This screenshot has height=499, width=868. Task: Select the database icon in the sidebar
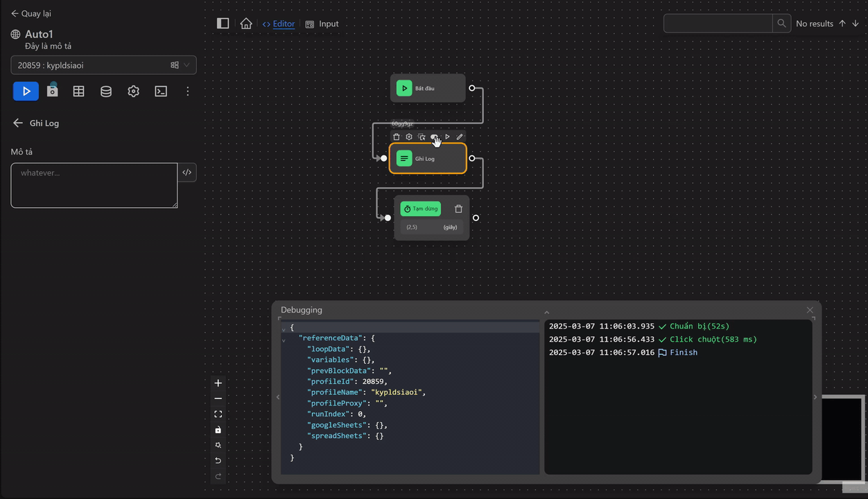pyautogui.click(x=105, y=91)
